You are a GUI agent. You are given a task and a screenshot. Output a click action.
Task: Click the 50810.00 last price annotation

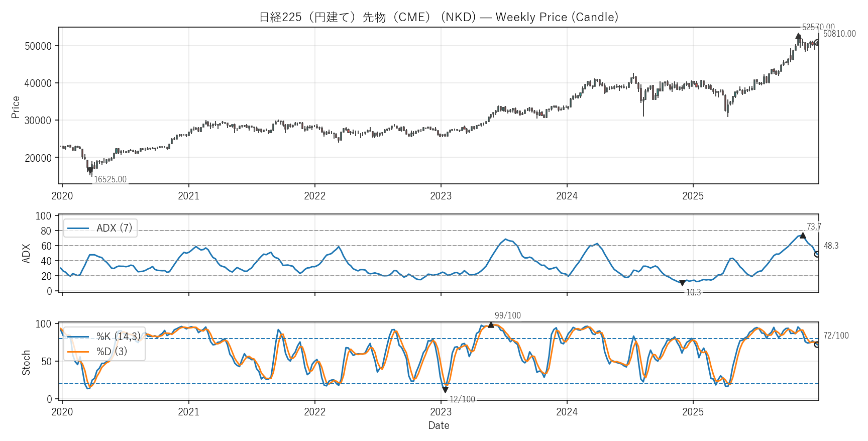pos(839,34)
